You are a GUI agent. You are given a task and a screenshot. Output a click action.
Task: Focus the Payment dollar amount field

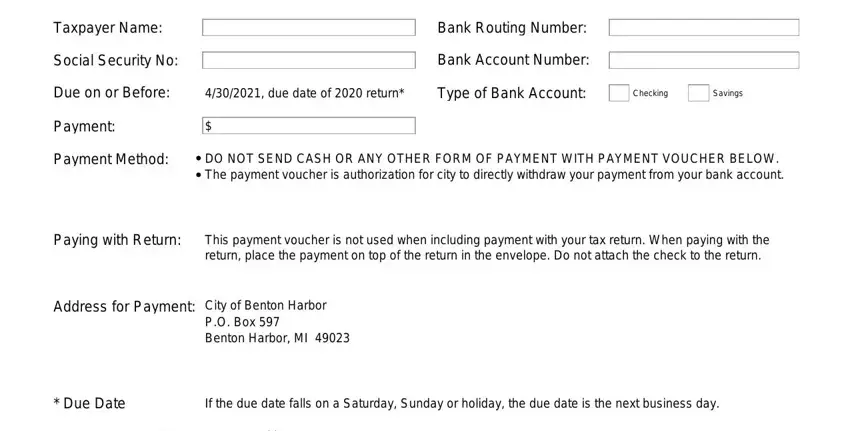[308, 126]
